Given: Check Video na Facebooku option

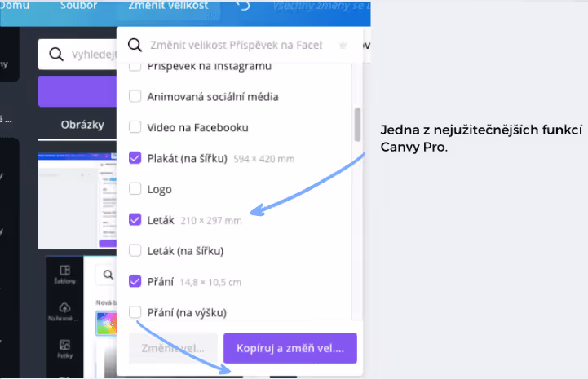Looking at the screenshot, I should tap(135, 127).
